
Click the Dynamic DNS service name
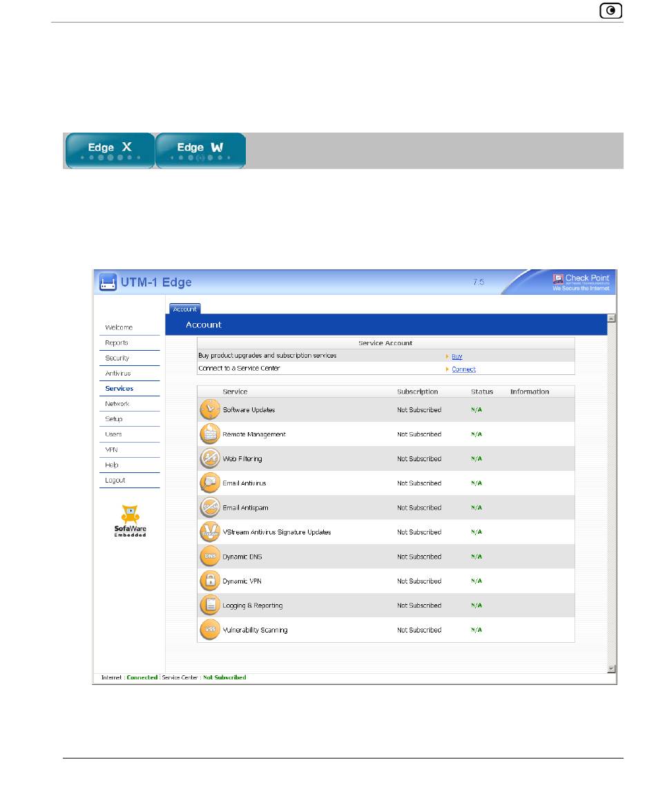242,557
